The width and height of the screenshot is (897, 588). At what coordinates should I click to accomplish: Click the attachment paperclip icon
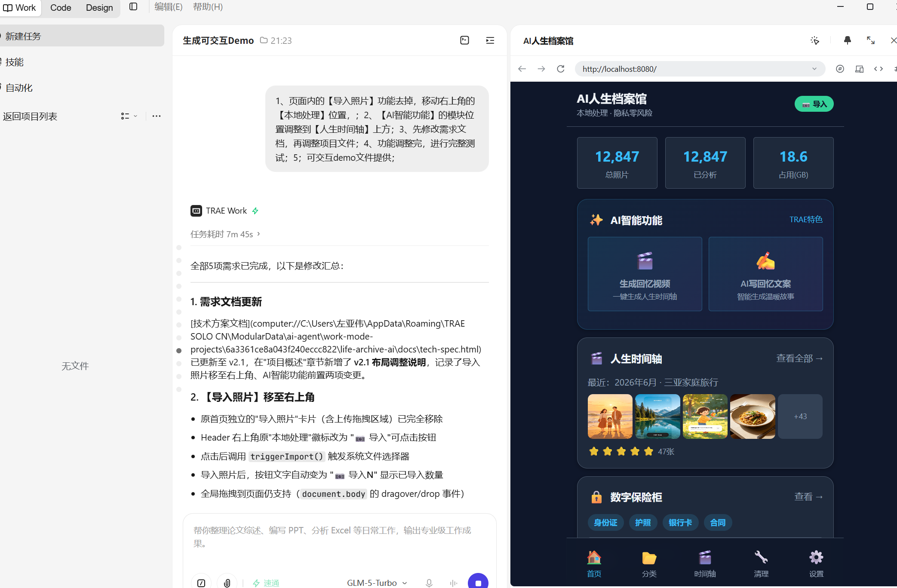pos(227,583)
